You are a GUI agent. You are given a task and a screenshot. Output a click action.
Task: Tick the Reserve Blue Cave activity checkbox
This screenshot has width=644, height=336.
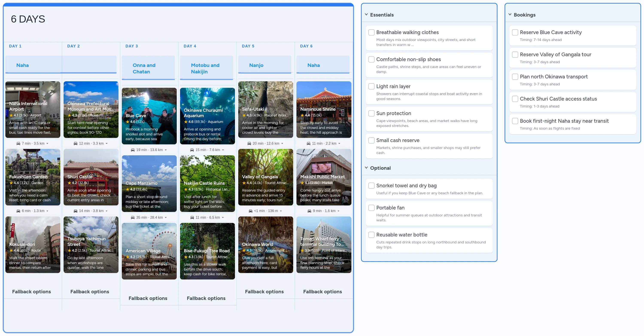click(515, 32)
